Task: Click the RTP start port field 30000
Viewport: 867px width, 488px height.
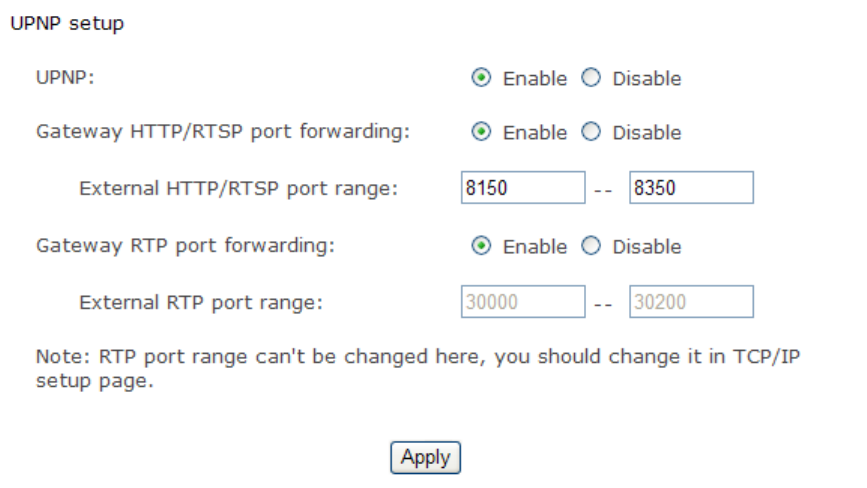Action: coord(523,302)
